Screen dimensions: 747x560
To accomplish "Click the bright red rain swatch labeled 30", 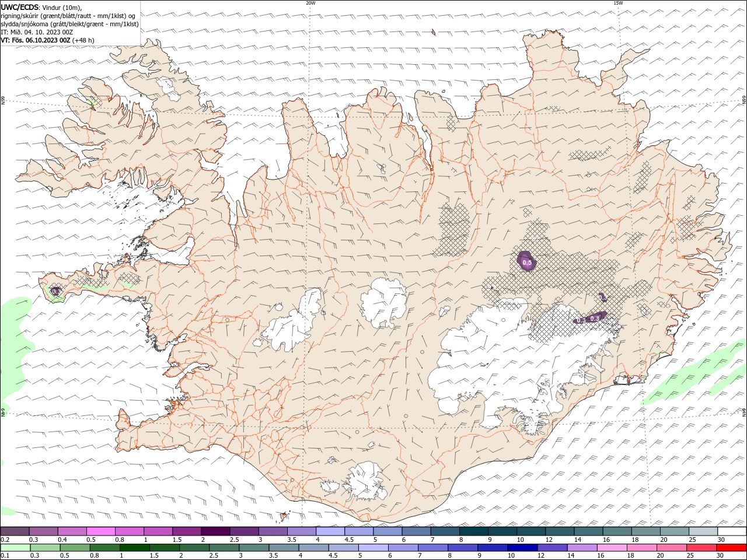I will pyautogui.click(x=731, y=548).
